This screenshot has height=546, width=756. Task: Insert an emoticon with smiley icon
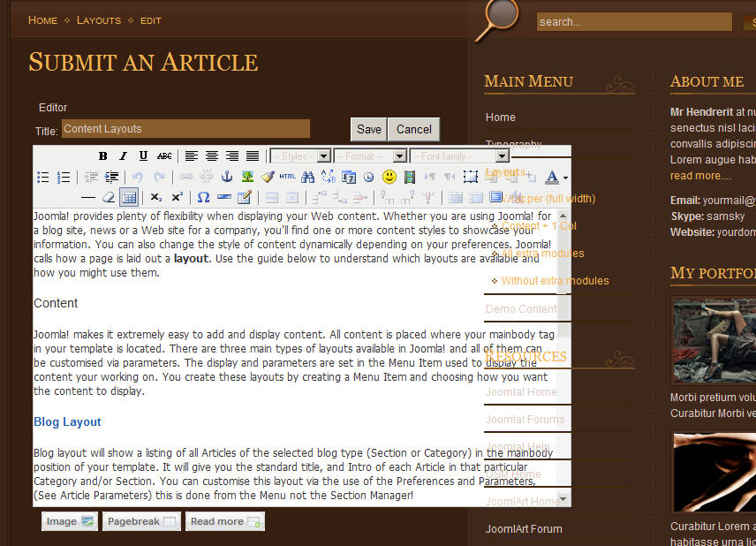pyautogui.click(x=389, y=177)
